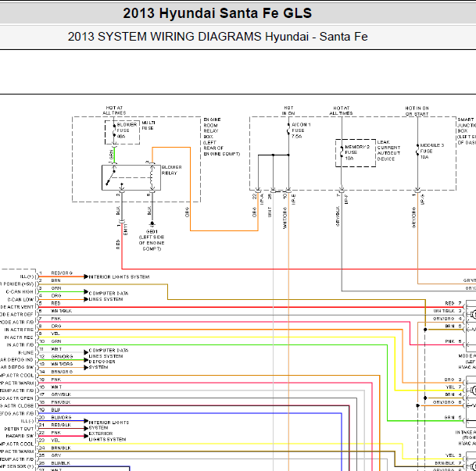Select the "PNK/BLK" label at pin 18
This screenshot has height=471, width=476.
[x=61, y=402]
